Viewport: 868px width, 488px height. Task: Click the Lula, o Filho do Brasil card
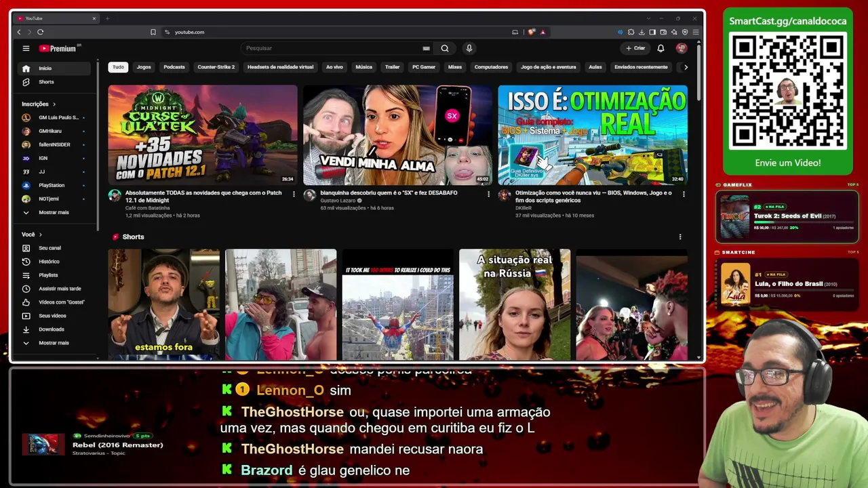coord(787,284)
